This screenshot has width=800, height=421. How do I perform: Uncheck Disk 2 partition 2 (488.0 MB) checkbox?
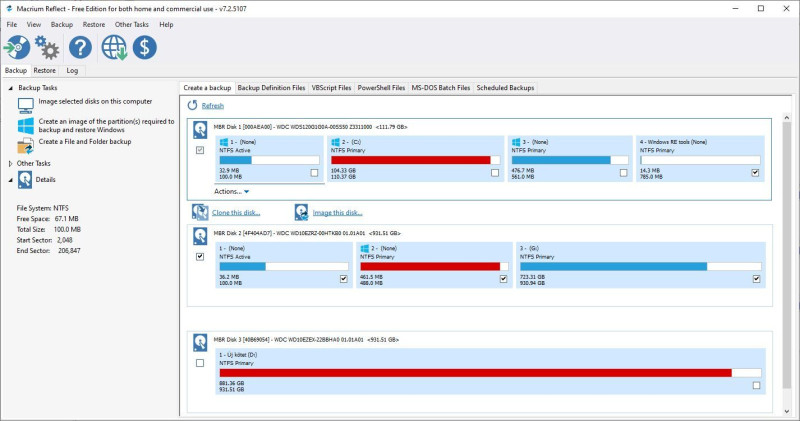click(x=504, y=279)
